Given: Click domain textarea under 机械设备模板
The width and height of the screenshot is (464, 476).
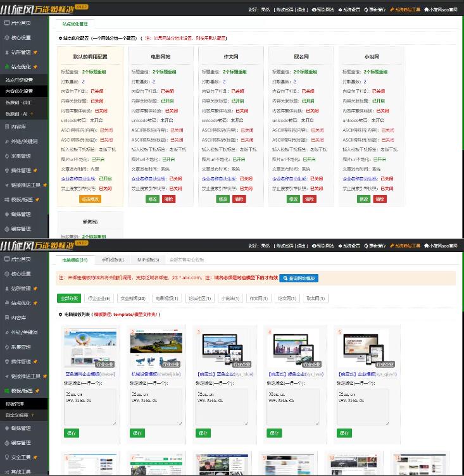Looking at the screenshot, I should (156, 406).
